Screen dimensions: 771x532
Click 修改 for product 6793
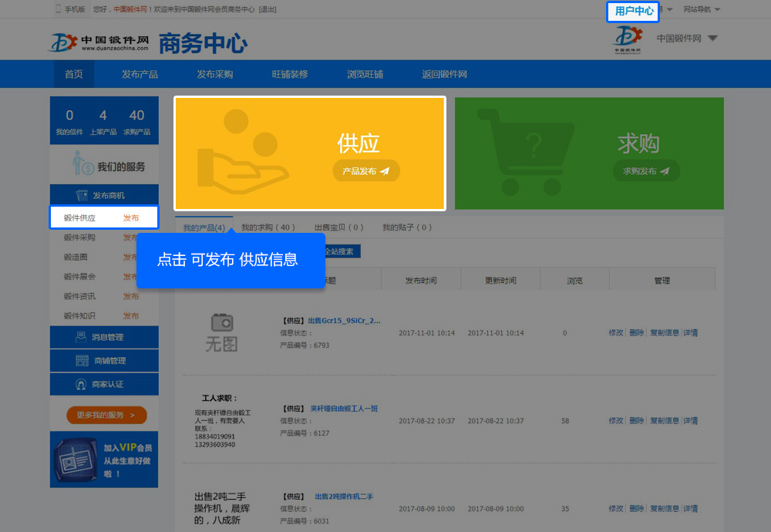615,333
